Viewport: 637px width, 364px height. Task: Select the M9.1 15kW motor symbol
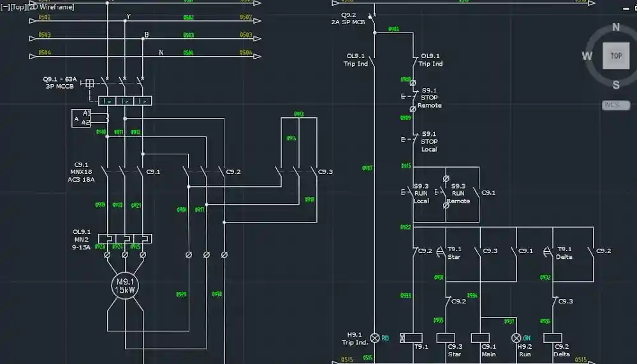point(125,285)
